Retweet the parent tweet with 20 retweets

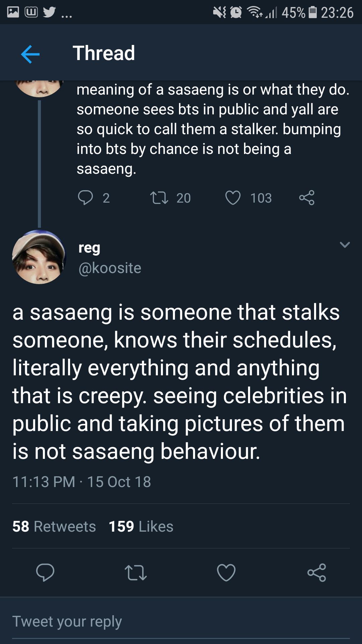[x=159, y=198]
